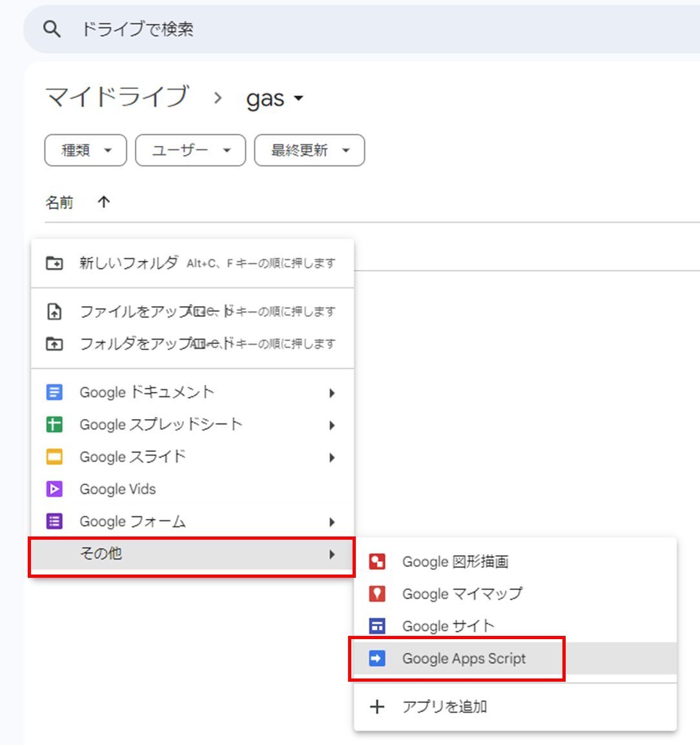This screenshot has height=745, width=700.
Task: Click the purple Google Vids icon
Action: pyautogui.click(x=54, y=489)
